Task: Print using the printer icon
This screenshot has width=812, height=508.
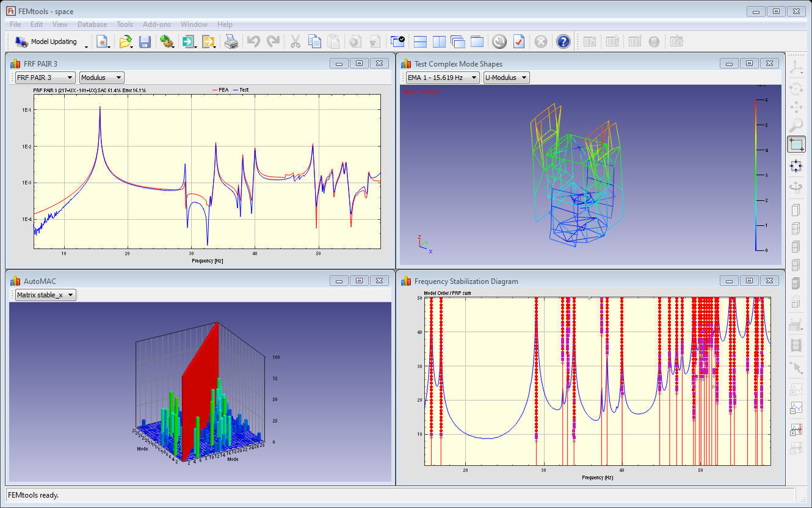Action: pyautogui.click(x=231, y=42)
